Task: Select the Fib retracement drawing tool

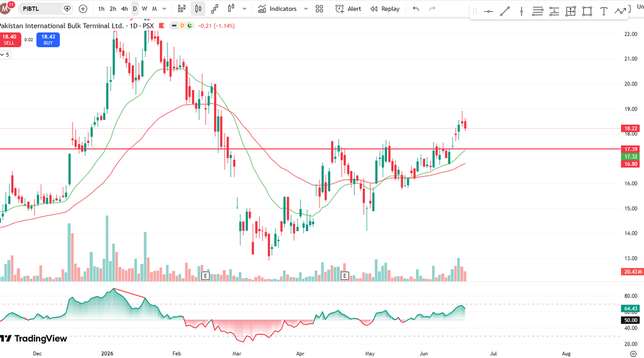Action: (538, 12)
